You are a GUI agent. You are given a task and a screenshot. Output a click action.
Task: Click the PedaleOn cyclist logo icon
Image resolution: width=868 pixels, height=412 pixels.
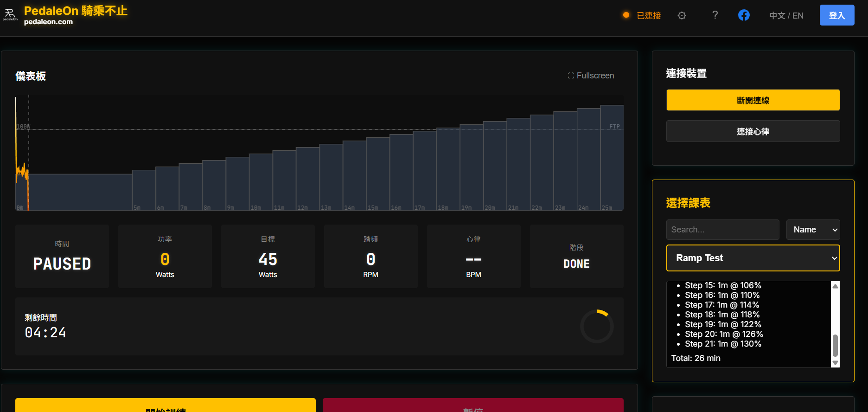pyautogui.click(x=10, y=15)
